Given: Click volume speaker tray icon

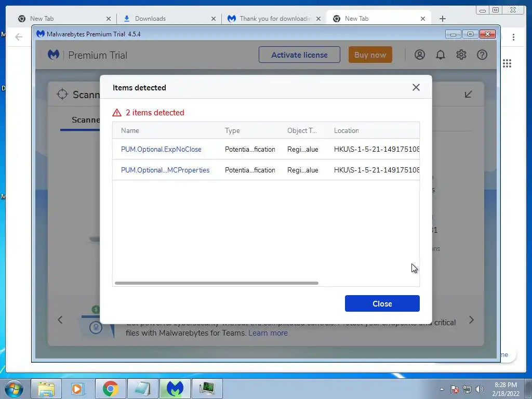Looking at the screenshot, I should point(479,389).
